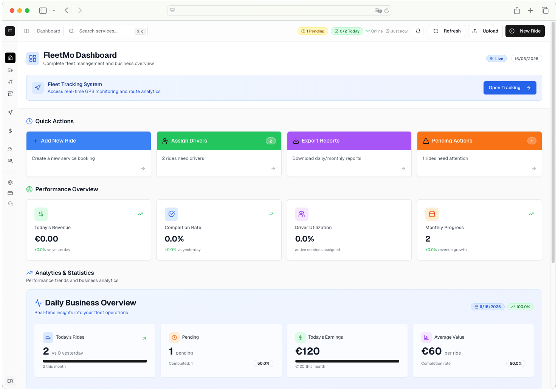Open the dollar finance sidebar icon
Viewport: 558px width, 392px height.
pyautogui.click(x=10, y=131)
